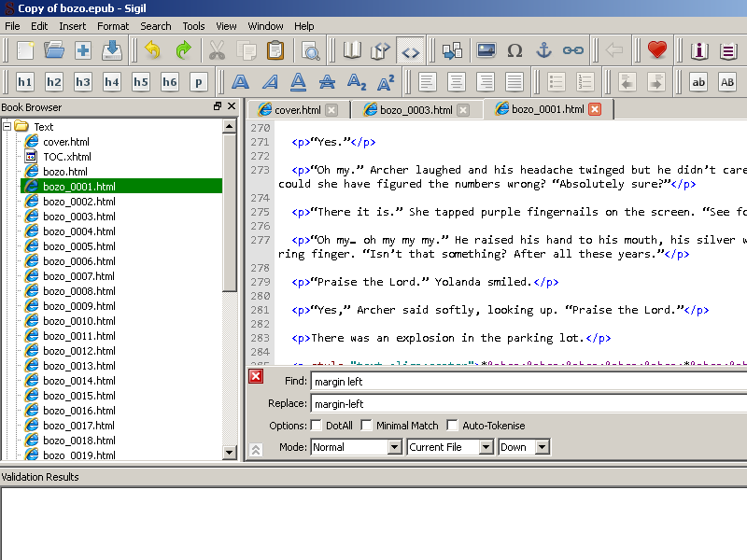Check the Auto-Tokenise option
The height and width of the screenshot is (560, 747).
tap(453, 426)
